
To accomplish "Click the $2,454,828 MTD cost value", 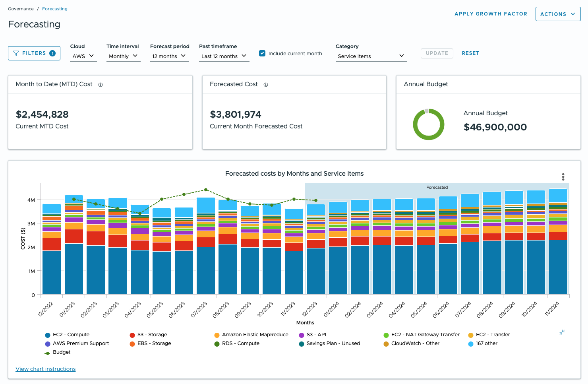I will (42, 114).
